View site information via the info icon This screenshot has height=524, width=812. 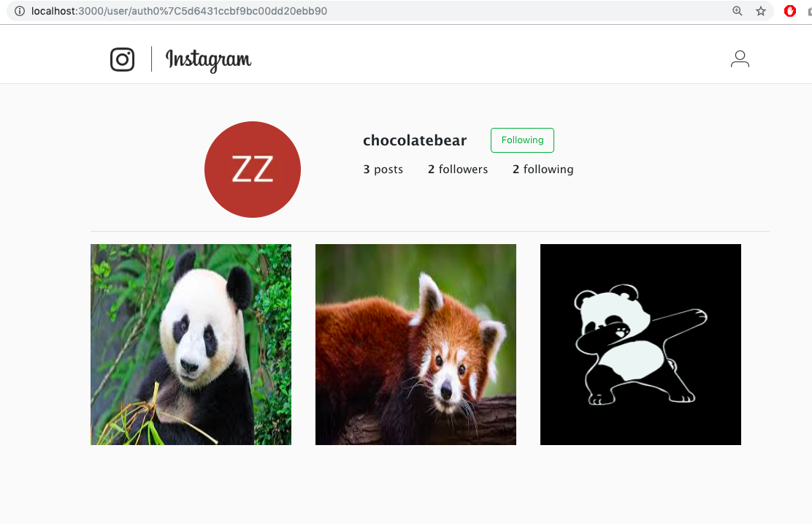20,11
